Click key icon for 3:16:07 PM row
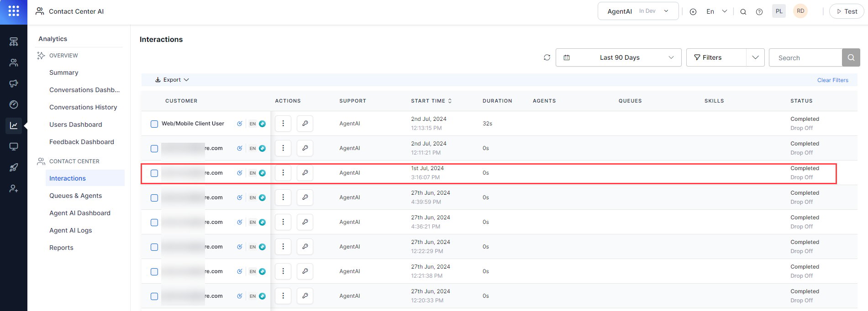 (305, 173)
